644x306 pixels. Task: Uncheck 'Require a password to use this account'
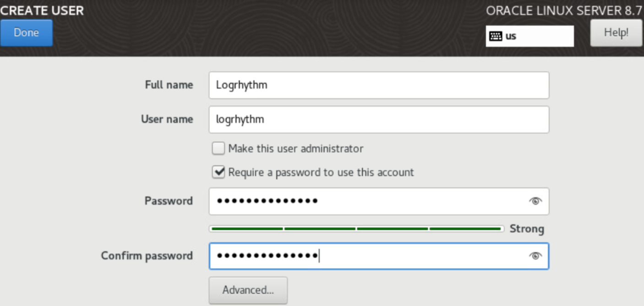click(x=218, y=172)
